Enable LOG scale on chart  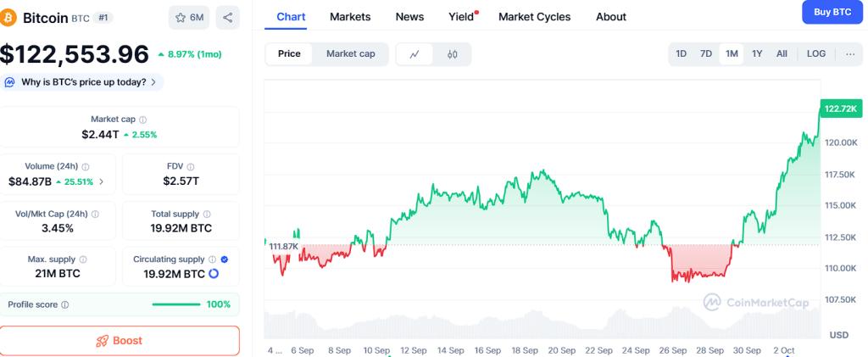point(815,54)
